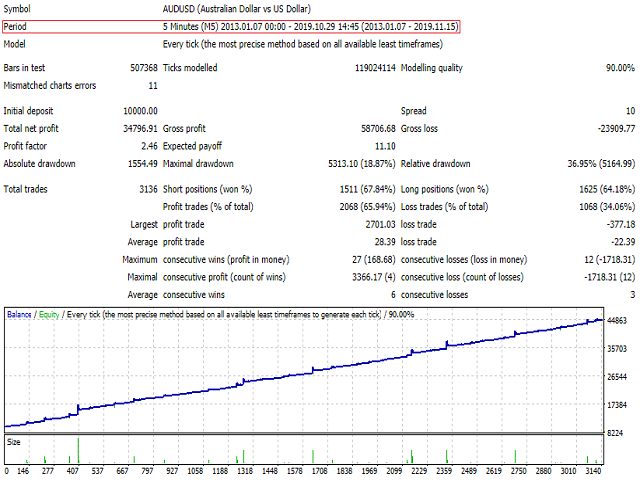
Task: Click the Relative drawdown value 36.95% (5164.99)
Action: pos(601,164)
